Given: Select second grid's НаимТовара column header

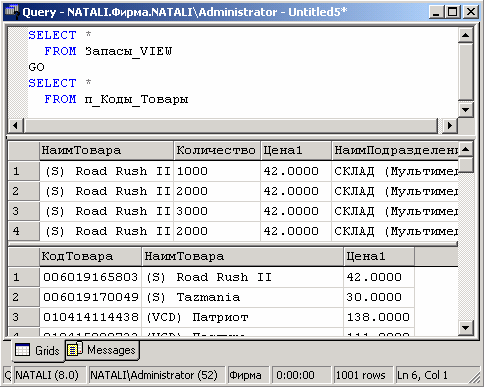Looking at the screenshot, I should [243, 256].
